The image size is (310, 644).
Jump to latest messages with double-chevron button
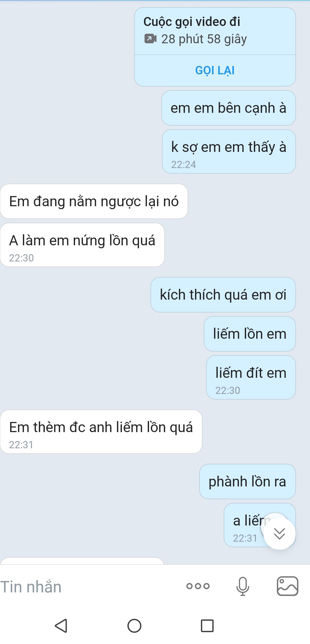(279, 533)
